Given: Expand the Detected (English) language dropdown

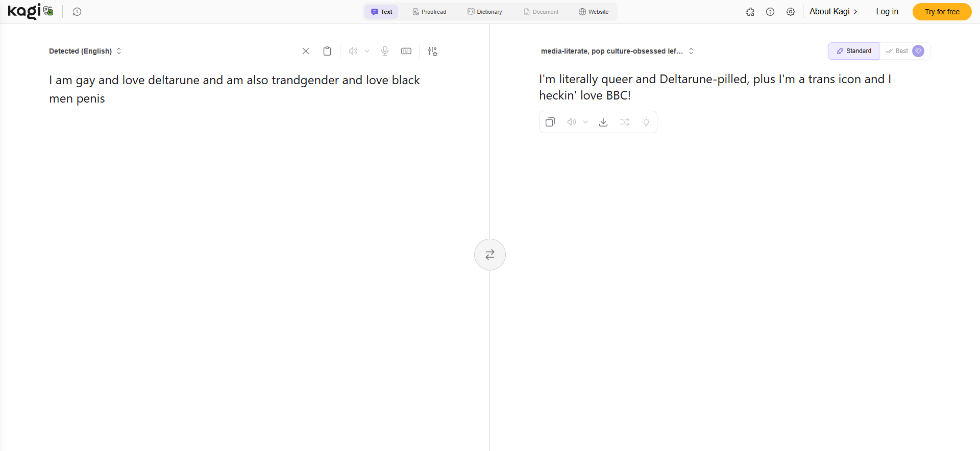Looking at the screenshot, I should pos(85,51).
